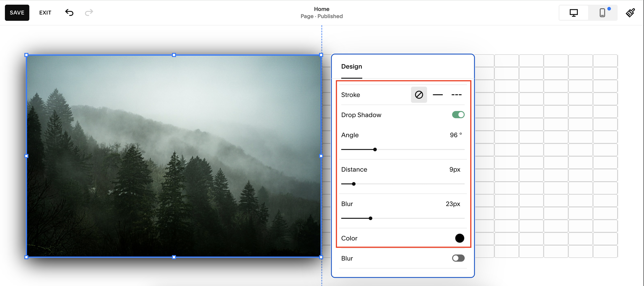Select the no stroke option
Viewport: 644px width, 286px height.
419,95
